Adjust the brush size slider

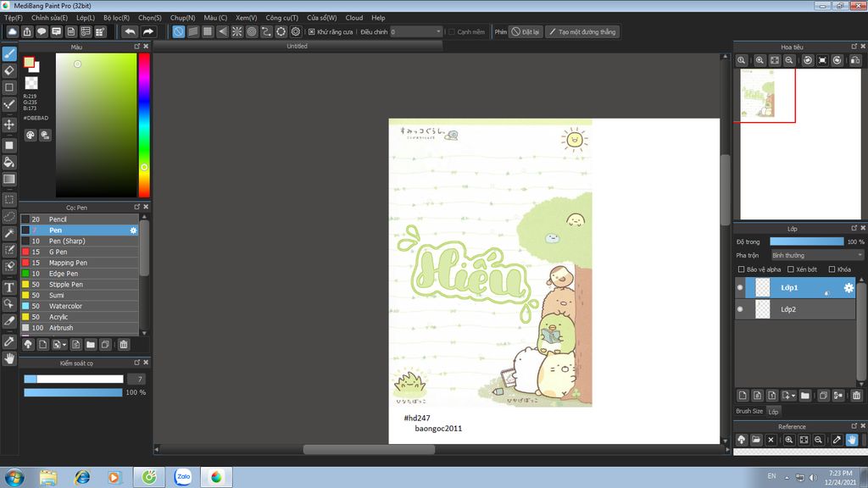point(74,379)
